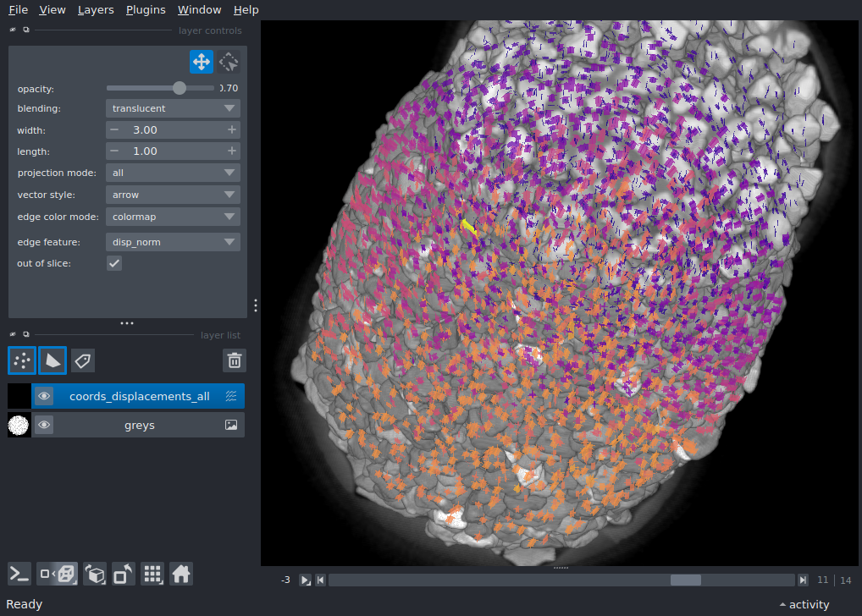The width and height of the screenshot is (862, 616).
Task: Delete the selected layer
Action: (x=234, y=360)
